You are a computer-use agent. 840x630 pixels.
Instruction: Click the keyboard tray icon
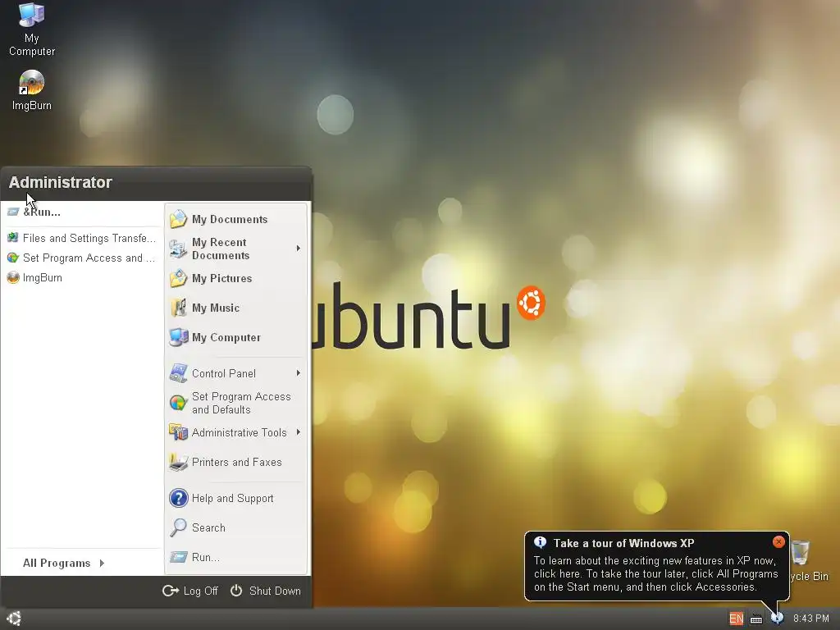click(756, 619)
